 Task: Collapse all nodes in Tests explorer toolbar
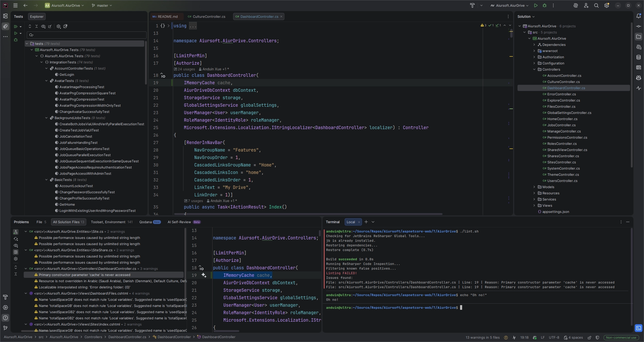pos(37,26)
